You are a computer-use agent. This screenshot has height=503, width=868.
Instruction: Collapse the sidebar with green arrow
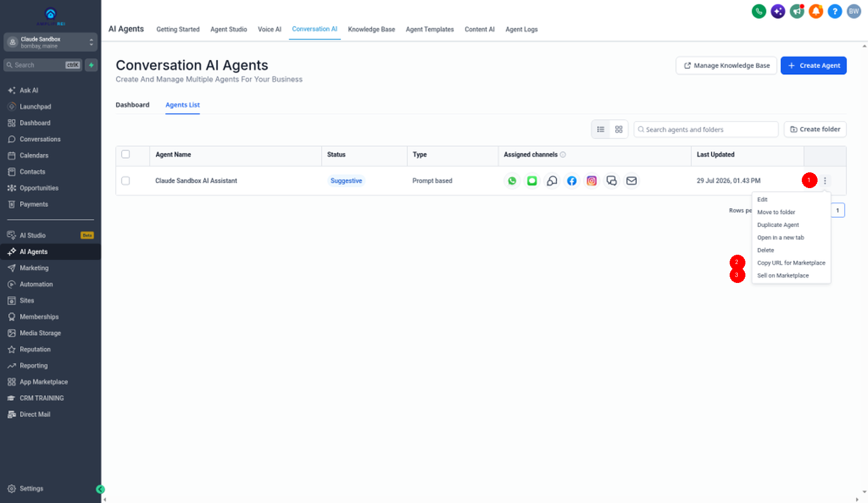pyautogui.click(x=100, y=489)
